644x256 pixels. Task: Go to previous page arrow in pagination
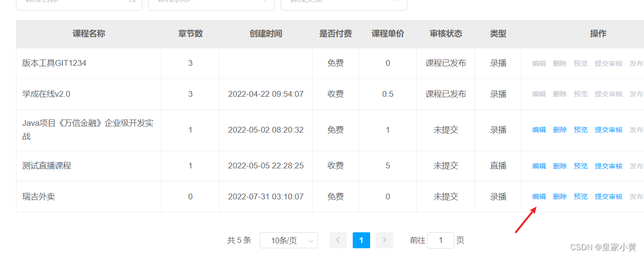338,240
